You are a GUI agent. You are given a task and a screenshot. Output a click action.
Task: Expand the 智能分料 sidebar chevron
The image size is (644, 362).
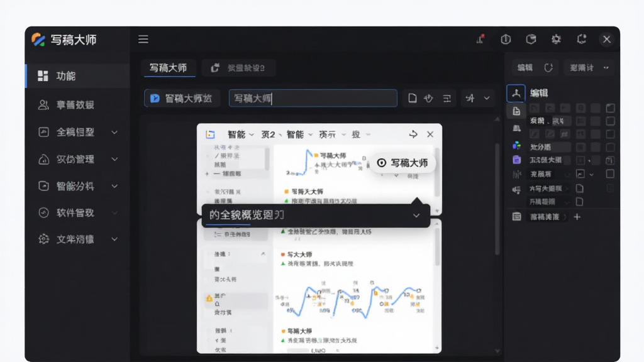[114, 186]
